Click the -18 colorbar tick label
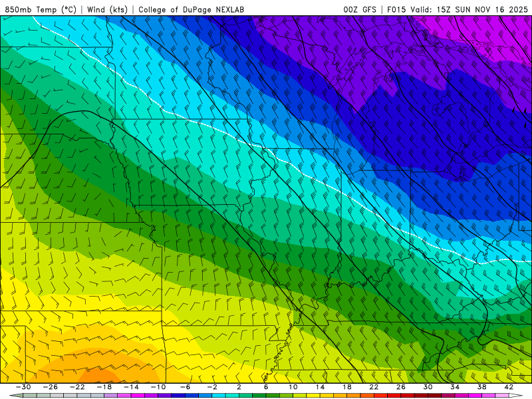Viewport: 532px width, 399px height. 104,387
